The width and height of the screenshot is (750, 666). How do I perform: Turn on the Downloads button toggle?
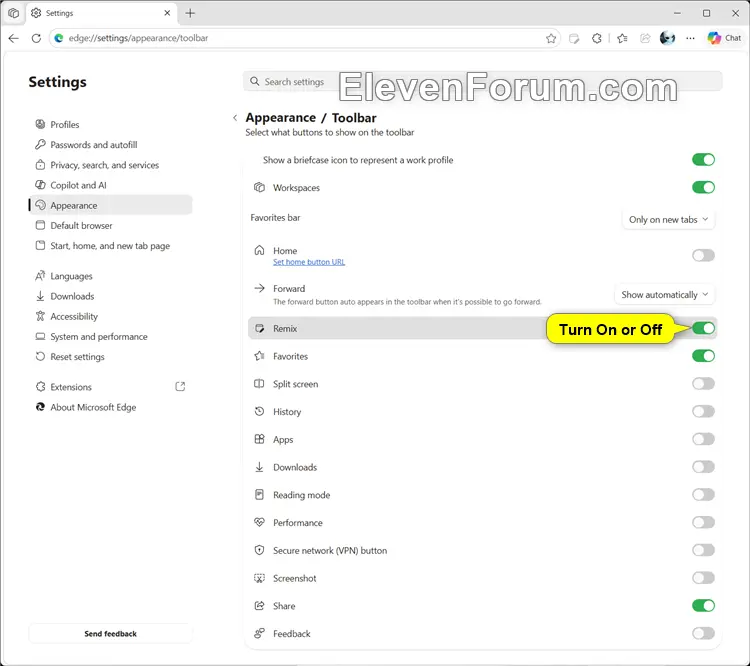click(703, 467)
